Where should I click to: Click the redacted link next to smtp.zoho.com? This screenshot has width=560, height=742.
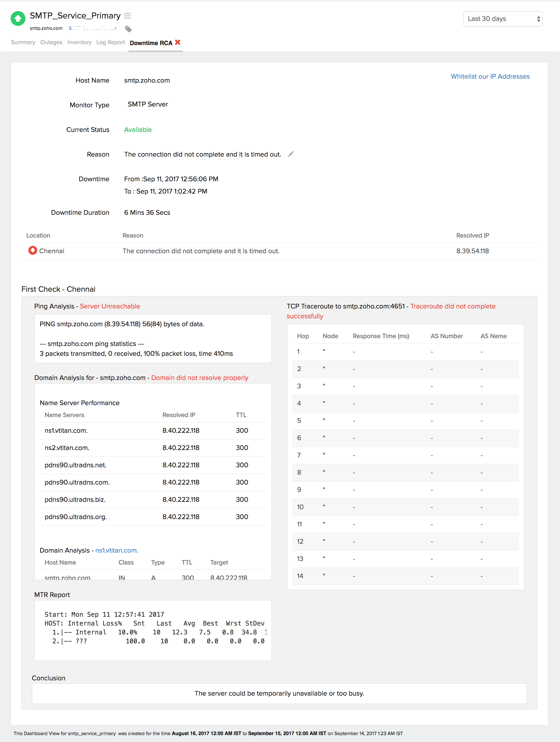point(93,28)
